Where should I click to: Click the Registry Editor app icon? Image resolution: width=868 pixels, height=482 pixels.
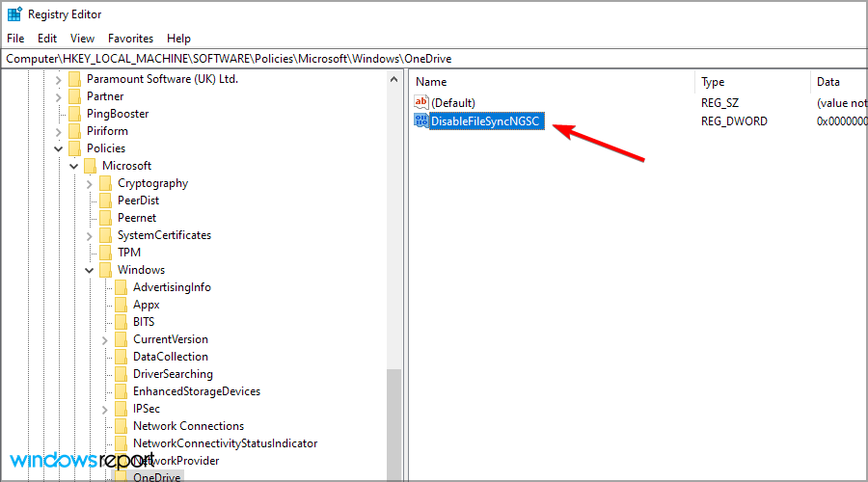coord(14,13)
